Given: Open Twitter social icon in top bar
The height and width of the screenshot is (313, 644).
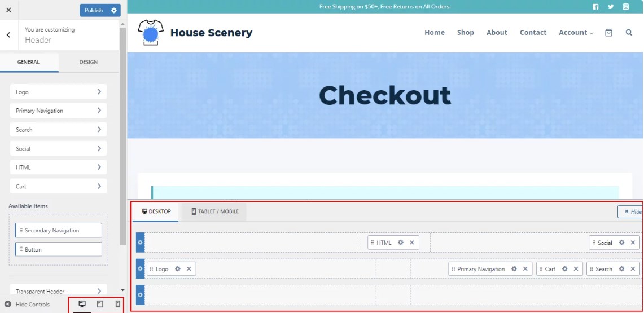Looking at the screenshot, I should (x=611, y=7).
